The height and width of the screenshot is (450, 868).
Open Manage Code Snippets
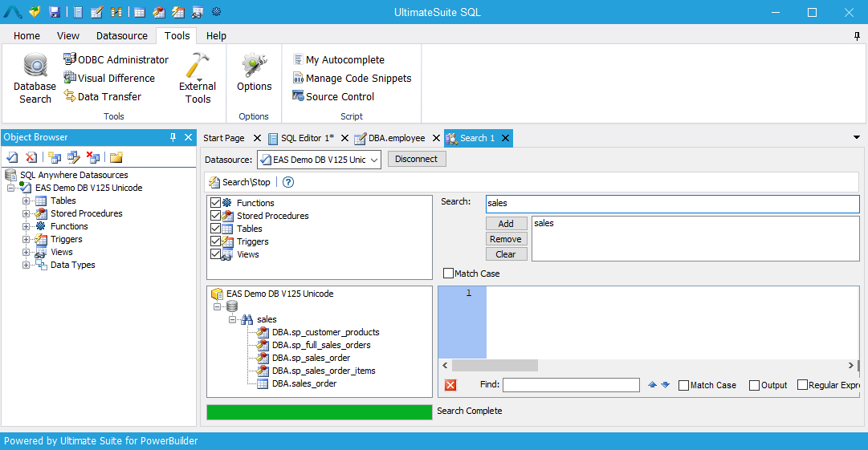coord(351,79)
